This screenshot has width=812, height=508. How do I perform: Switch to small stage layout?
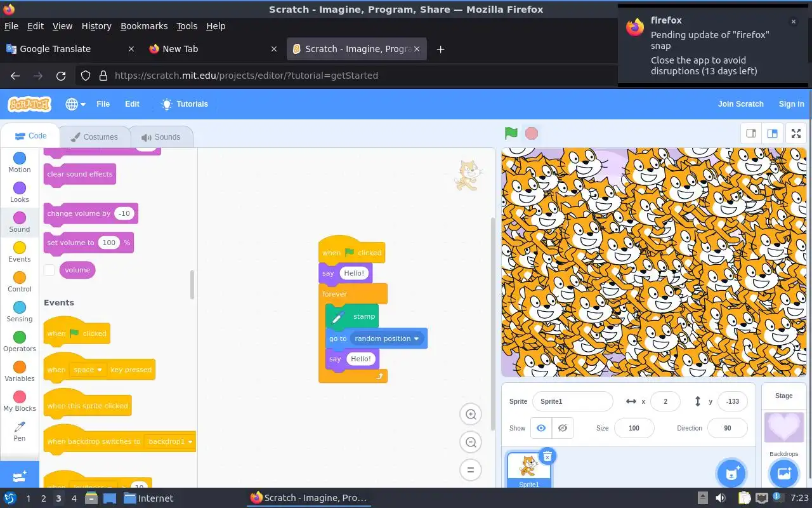pyautogui.click(x=751, y=133)
